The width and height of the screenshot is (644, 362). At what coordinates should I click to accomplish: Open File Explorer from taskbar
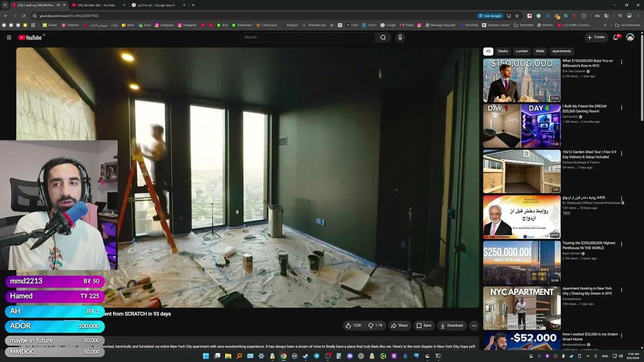coord(228,356)
